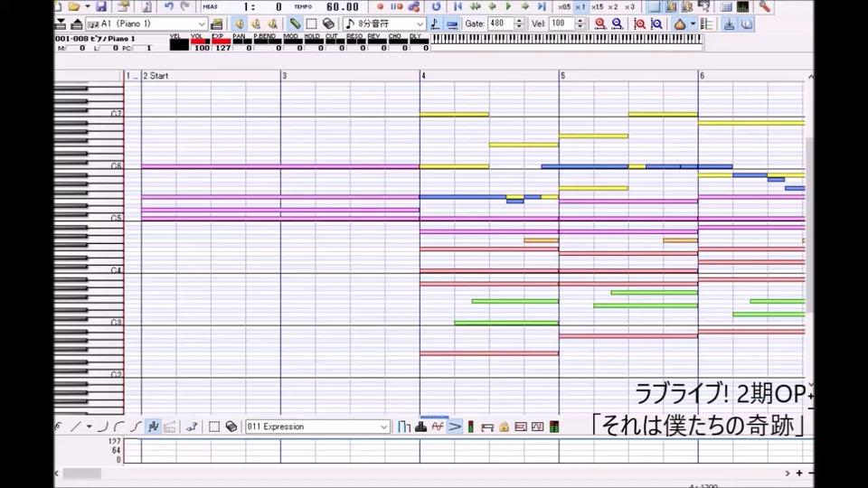Jump to end with skip-to-end button

[542, 6]
